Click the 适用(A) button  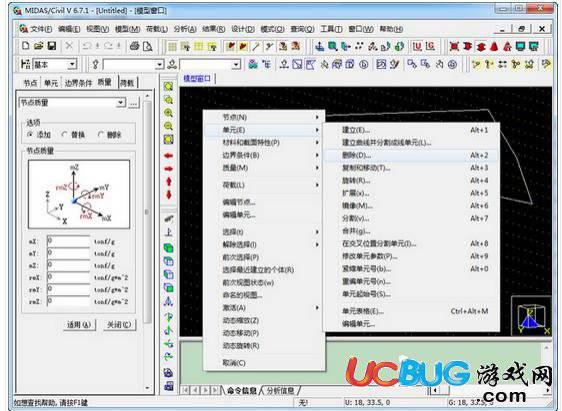79,325
